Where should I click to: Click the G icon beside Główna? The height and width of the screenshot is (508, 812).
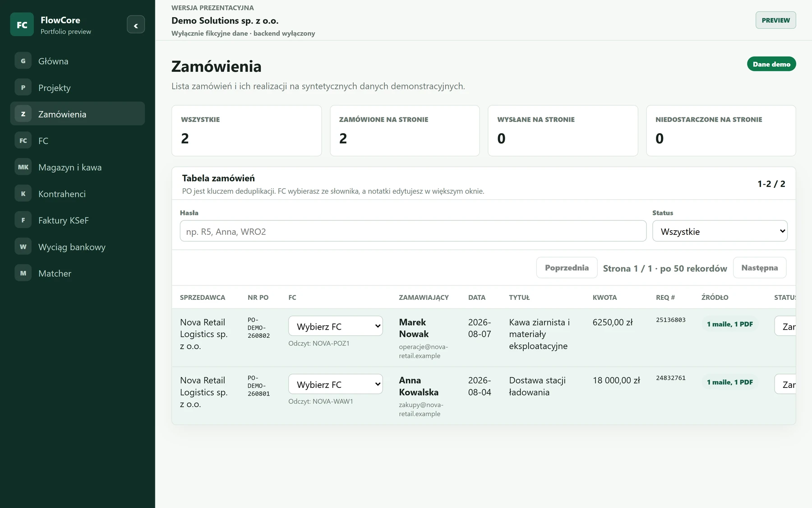(23, 61)
